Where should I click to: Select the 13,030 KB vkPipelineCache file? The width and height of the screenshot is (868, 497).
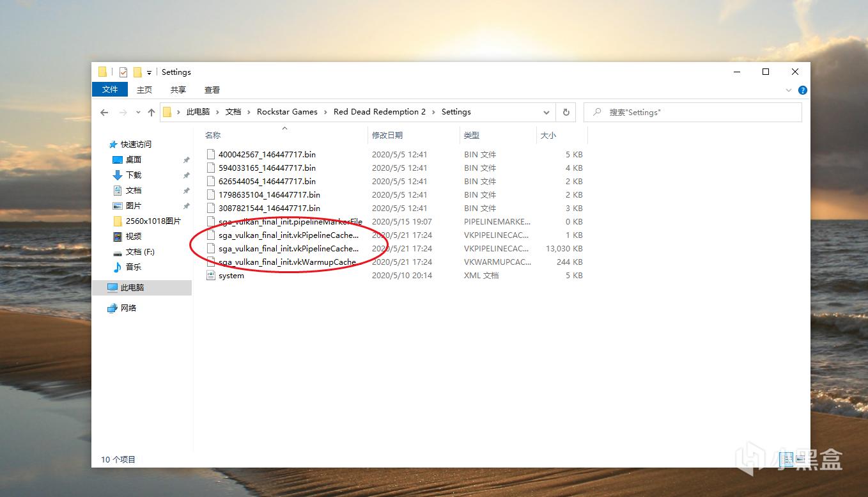[289, 249]
